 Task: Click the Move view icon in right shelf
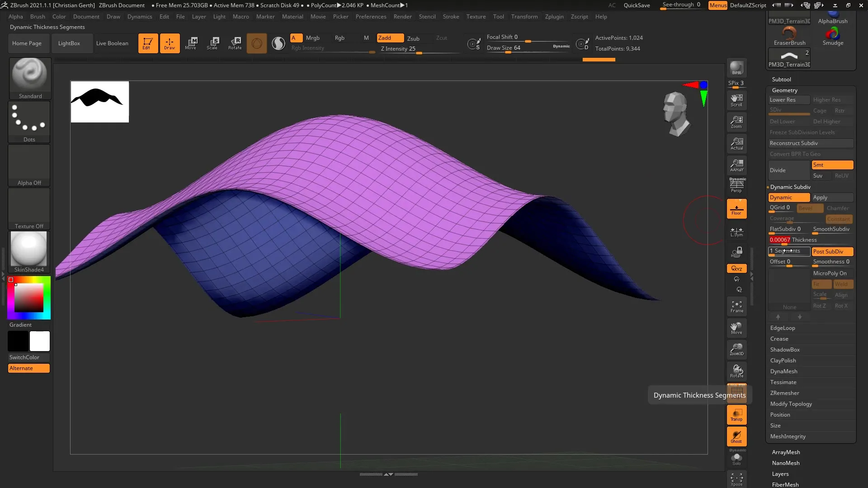(737, 328)
